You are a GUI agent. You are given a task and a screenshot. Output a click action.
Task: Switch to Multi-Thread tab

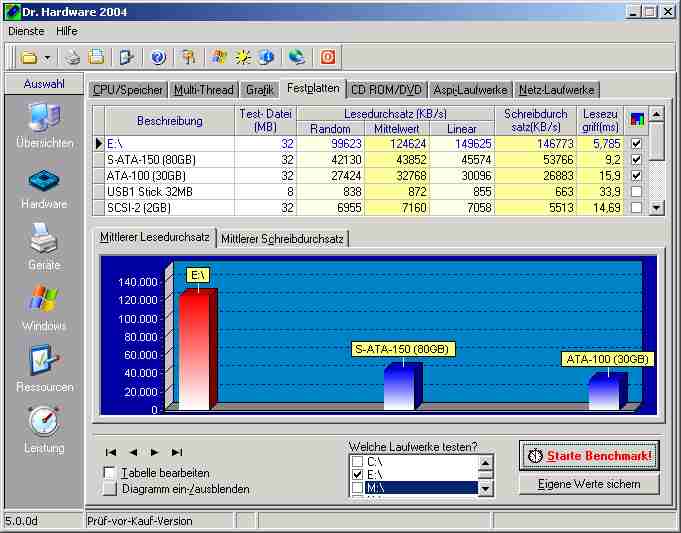pos(204,90)
